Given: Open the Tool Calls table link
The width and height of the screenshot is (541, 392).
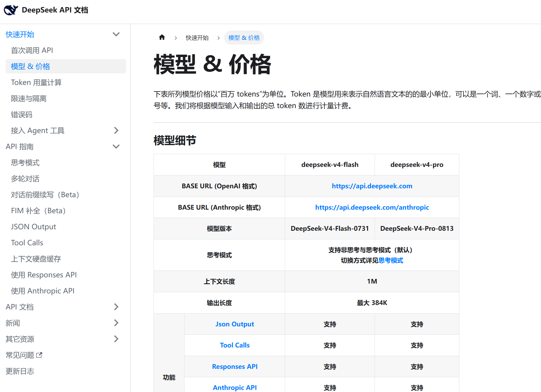Looking at the screenshot, I should 235,345.
